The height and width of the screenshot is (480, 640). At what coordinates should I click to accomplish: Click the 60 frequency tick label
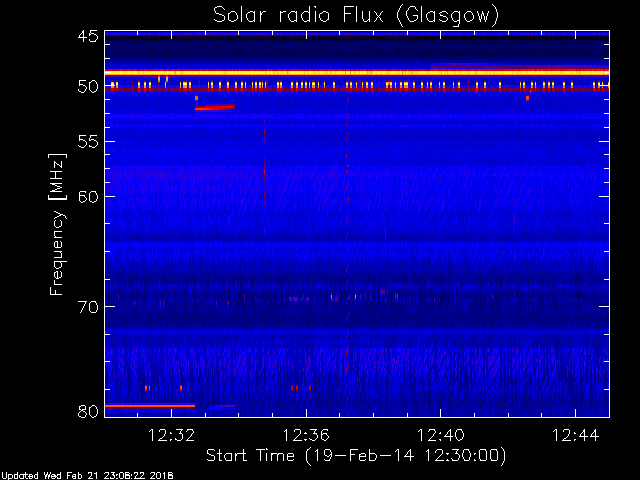[88, 196]
